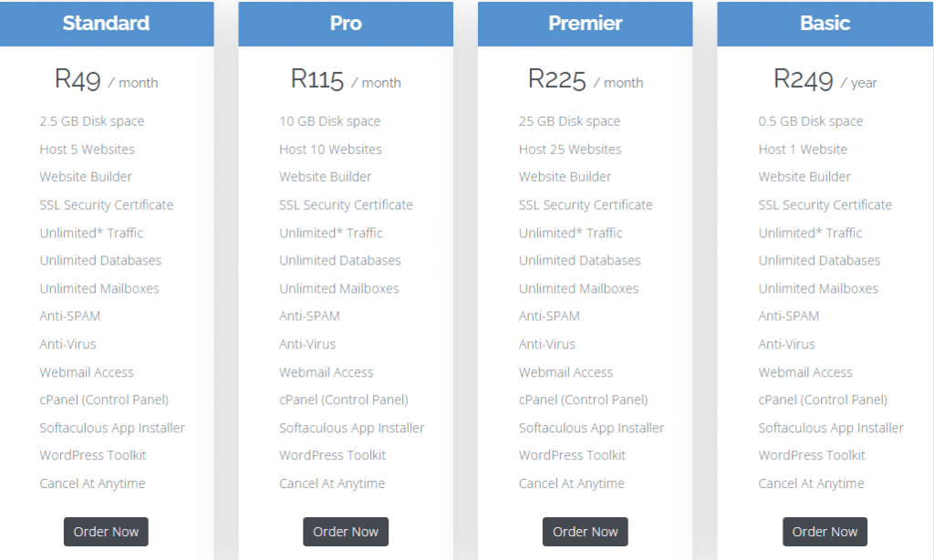The width and height of the screenshot is (934, 560).
Task: Click the R115 / month price
Action: [x=346, y=80]
